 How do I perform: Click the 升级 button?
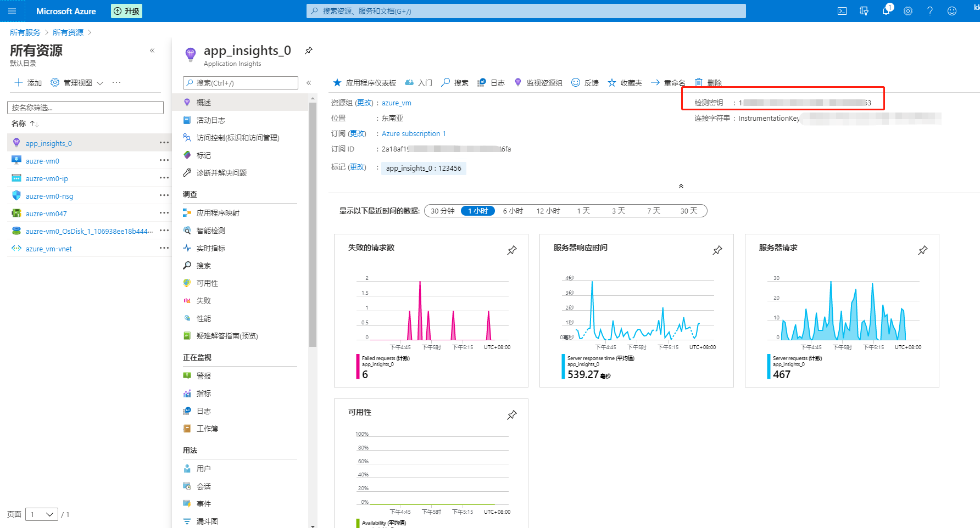coord(126,11)
